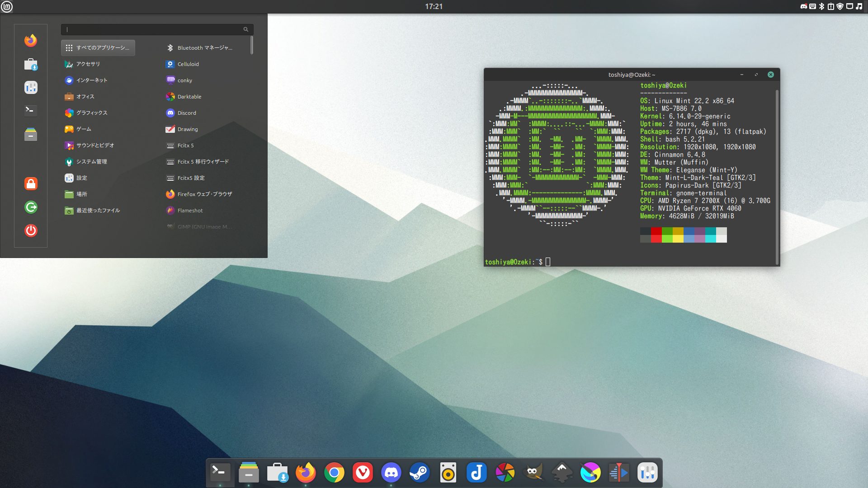Click the red power button in menu sidebar
This screenshot has height=488, width=868.
31,230
